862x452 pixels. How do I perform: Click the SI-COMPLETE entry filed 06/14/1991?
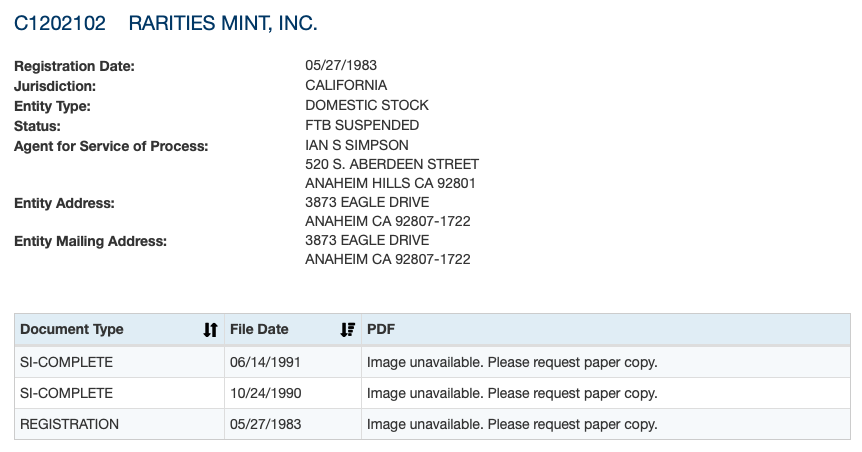tap(66, 362)
